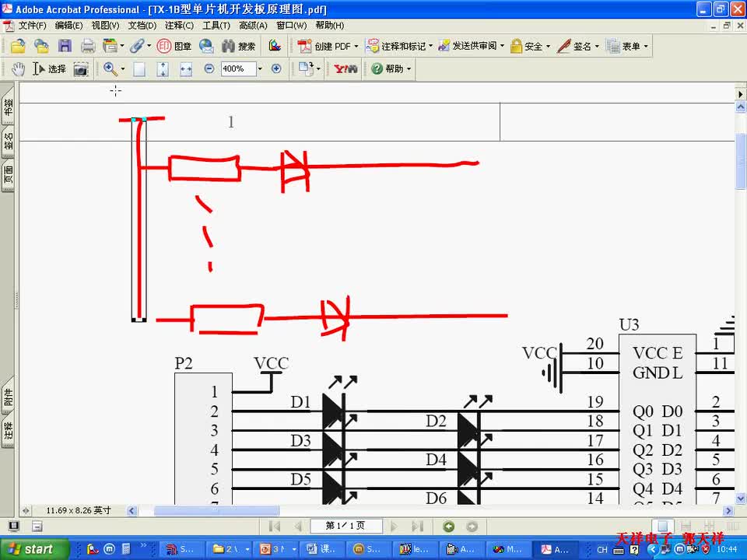Go to the next page button
The width and height of the screenshot is (747, 560).
pos(394,527)
